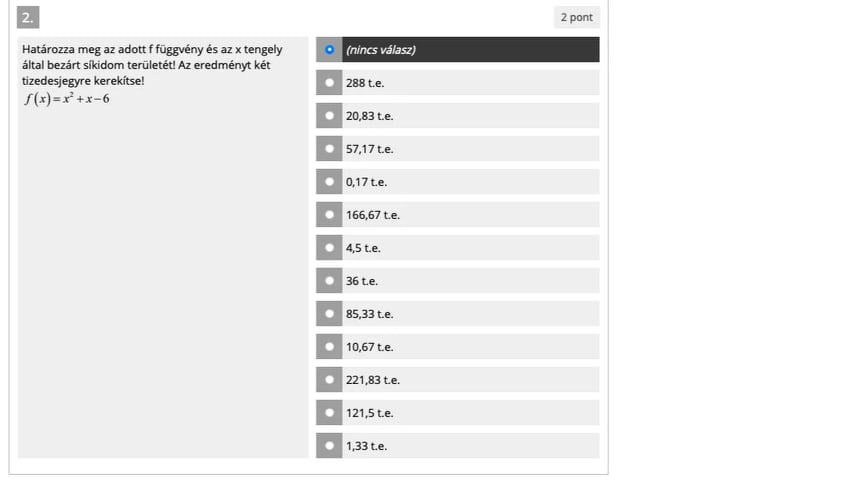Click the question number 2 badge

28,17
